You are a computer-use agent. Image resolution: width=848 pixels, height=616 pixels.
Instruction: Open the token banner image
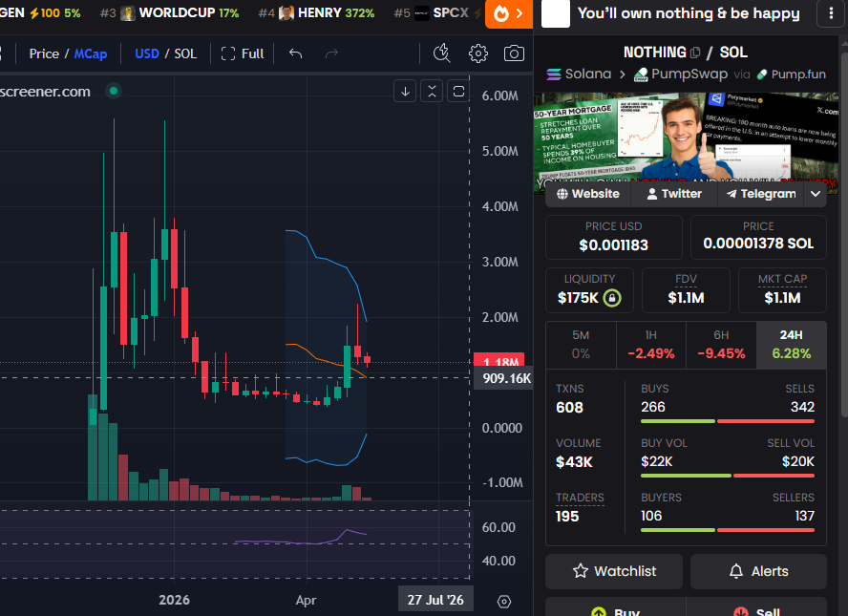[x=686, y=138]
